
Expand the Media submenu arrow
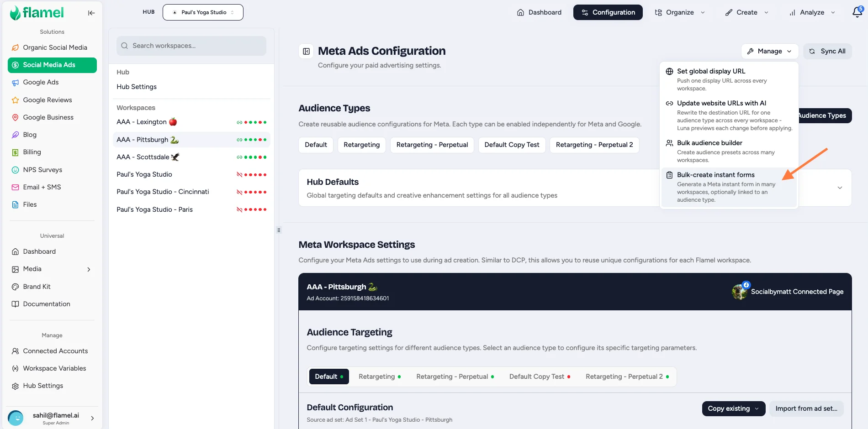pyautogui.click(x=89, y=269)
